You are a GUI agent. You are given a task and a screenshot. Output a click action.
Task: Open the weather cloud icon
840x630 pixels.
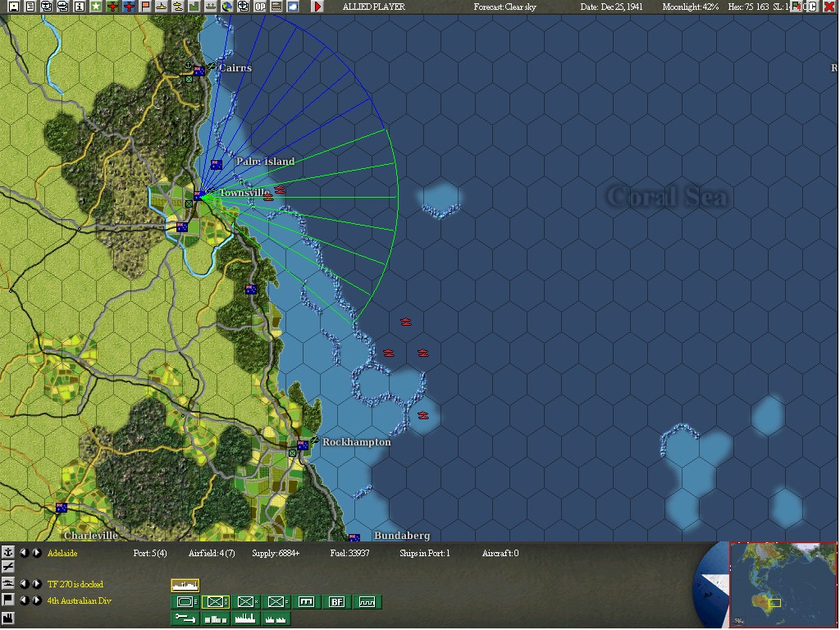coord(293,7)
